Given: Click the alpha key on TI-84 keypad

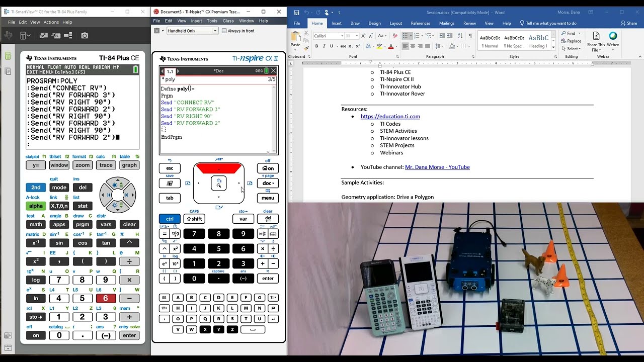Looking at the screenshot, I should click(x=36, y=206).
